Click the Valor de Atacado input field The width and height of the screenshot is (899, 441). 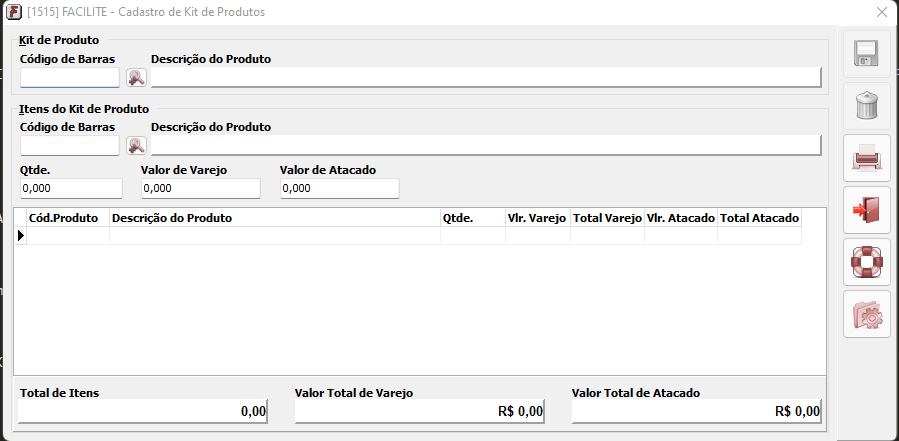pos(339,188)
